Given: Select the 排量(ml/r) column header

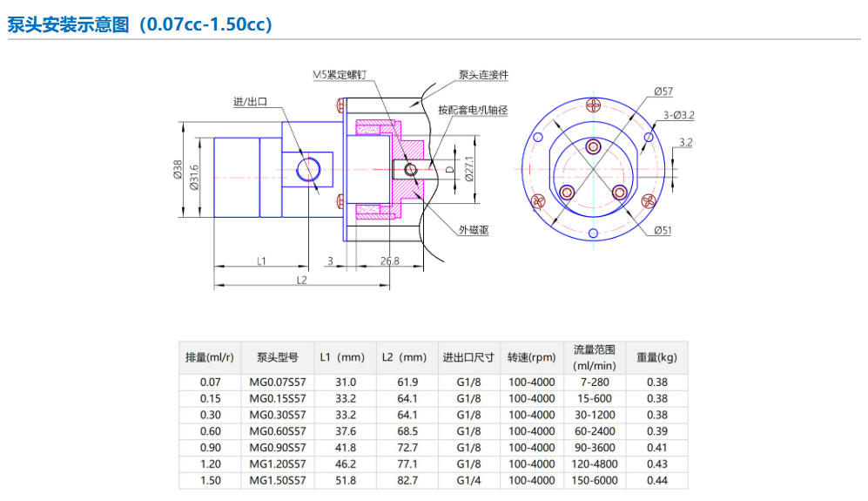Looking at the screenshot, I should pos(210,357).
